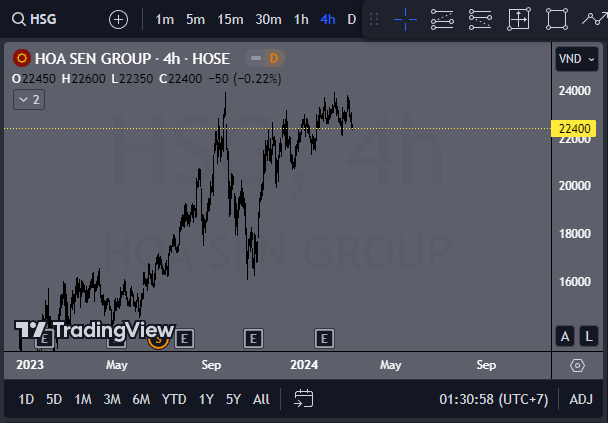Set range to 1Y
This screenshot has width=608, height=423.
pyautogui.click(x=206, y=399)
